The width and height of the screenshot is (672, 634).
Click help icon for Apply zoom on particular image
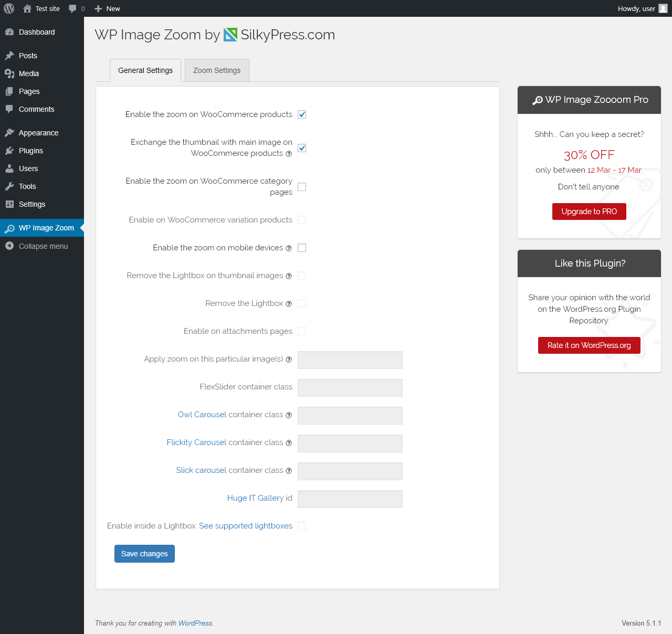[289, 360]
